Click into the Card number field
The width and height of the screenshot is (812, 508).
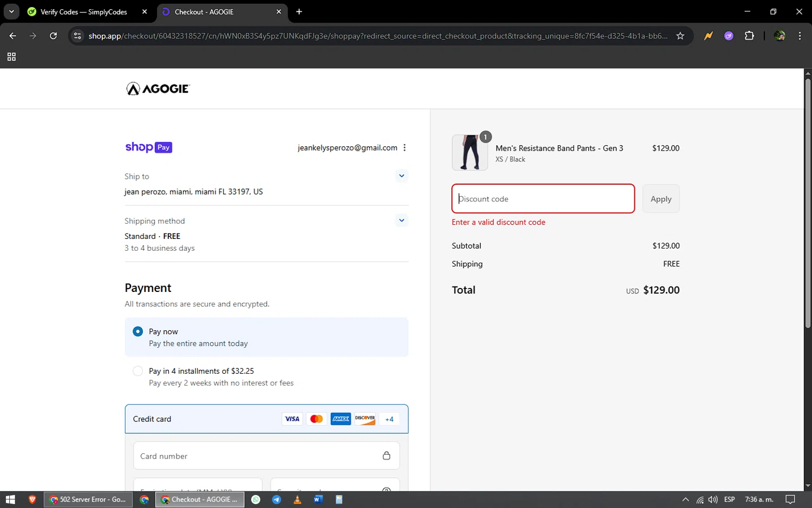pos(266,455)
